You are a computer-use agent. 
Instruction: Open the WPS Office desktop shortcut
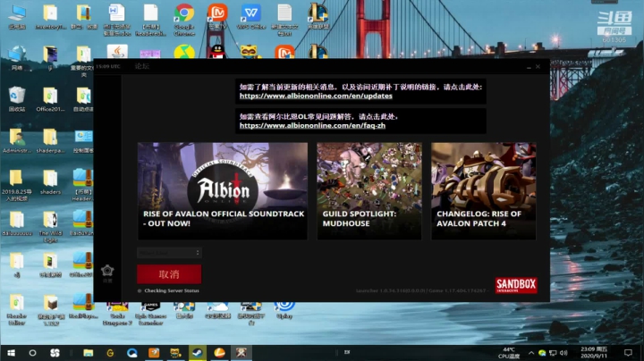251,17
